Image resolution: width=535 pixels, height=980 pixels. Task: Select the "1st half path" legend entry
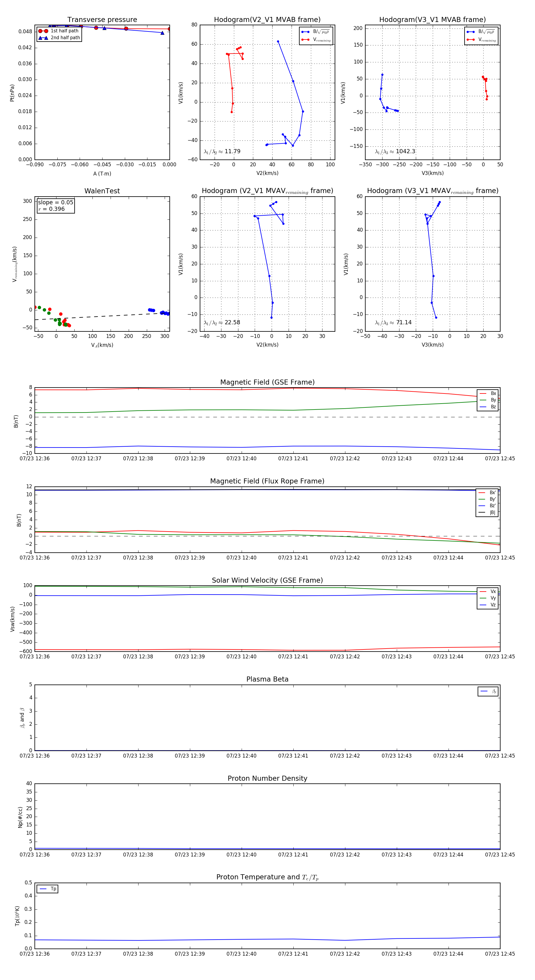tap(59, 31)
